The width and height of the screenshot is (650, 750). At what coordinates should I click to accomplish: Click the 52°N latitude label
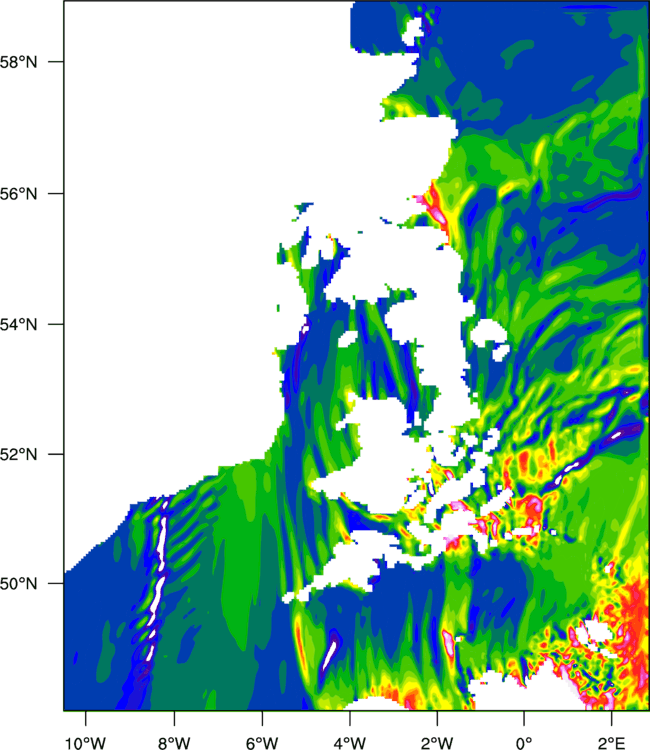coord(18,454)
